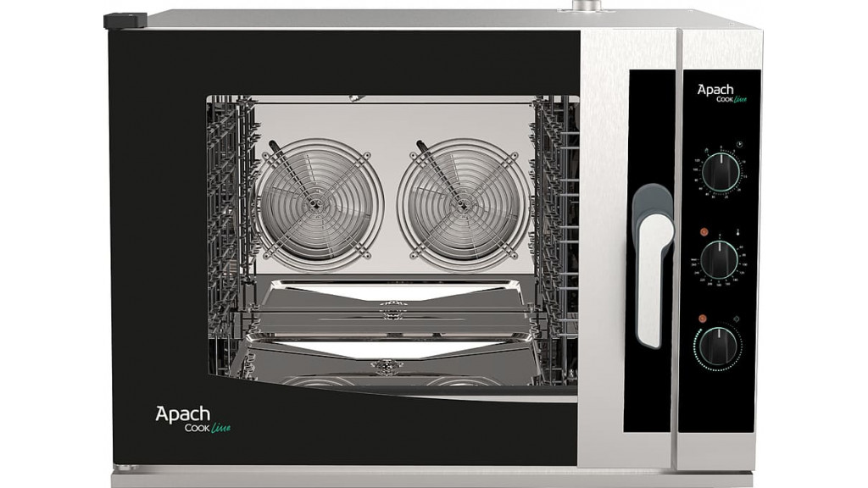The image size is (868, 488).
Task: Click orange indicator light above temperature knob
Action: coord(703,231)
